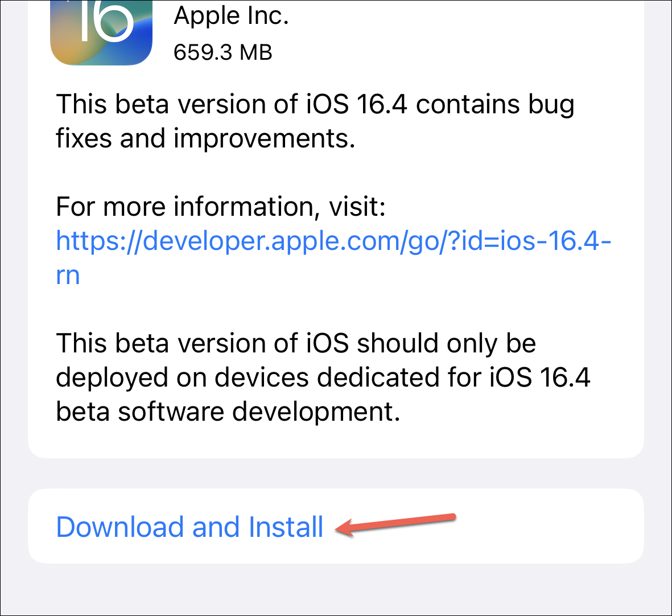Tap the first 'This beta version' sentence
Viewport: 672px width, 616px height.
pyautogui.click(x=315, y=121)
